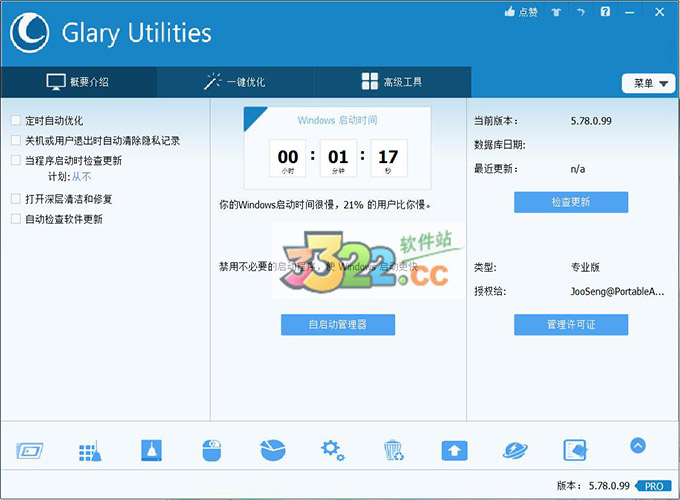Click the Windows 启动时间 card title
Viewport: 680px width, 500px height.
[x=337, y=120]
